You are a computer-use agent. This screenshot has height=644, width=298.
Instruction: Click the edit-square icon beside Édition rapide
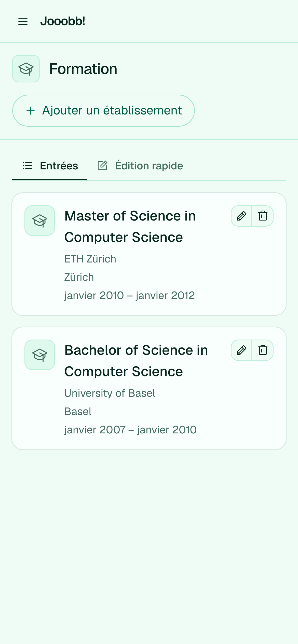point(103,166)
